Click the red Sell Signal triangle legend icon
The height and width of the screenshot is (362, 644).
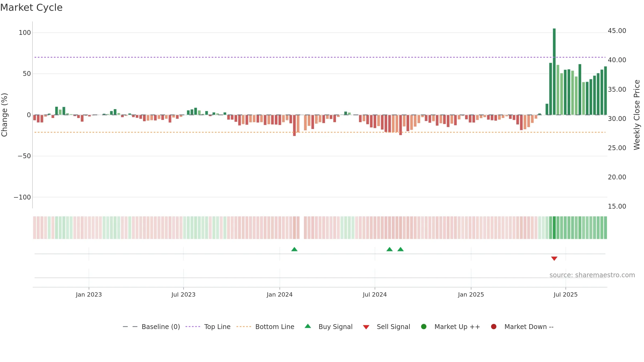tap(366, 327)
